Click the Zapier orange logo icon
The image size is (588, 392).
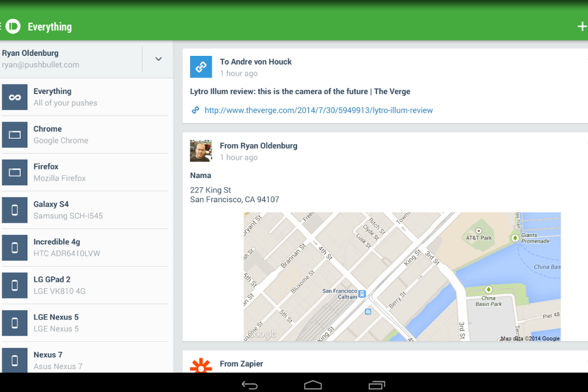pos(201,365)
